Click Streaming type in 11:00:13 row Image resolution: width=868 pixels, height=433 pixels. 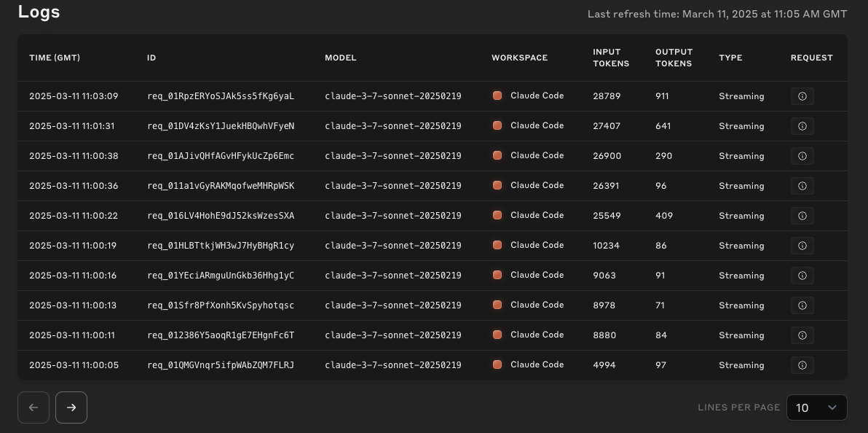click(741, 305)
